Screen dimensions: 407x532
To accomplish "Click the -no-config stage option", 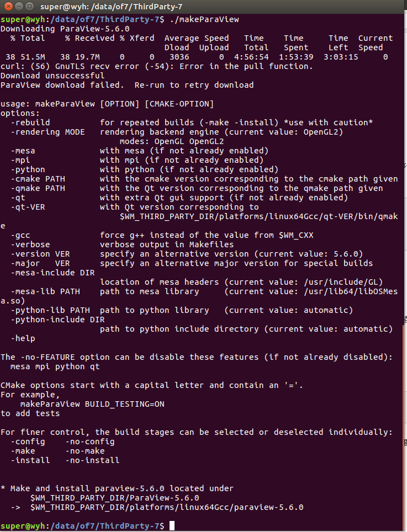I will (90, 441).
